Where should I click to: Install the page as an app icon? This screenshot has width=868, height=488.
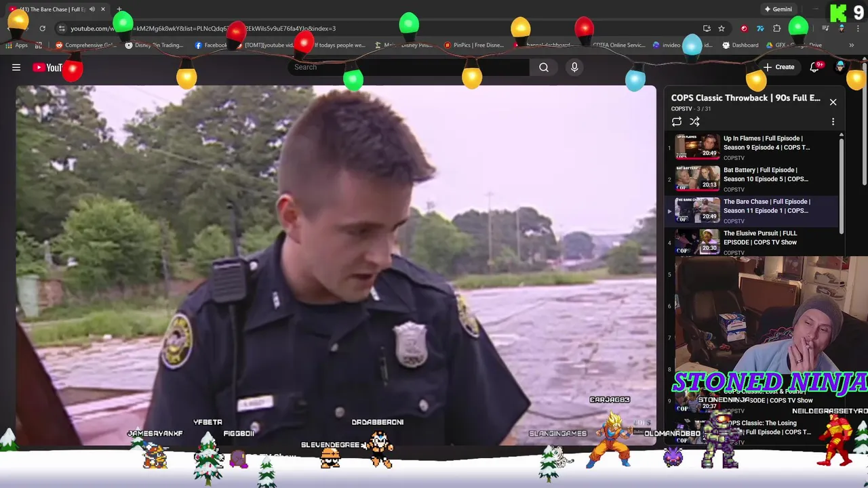[707, 28]
